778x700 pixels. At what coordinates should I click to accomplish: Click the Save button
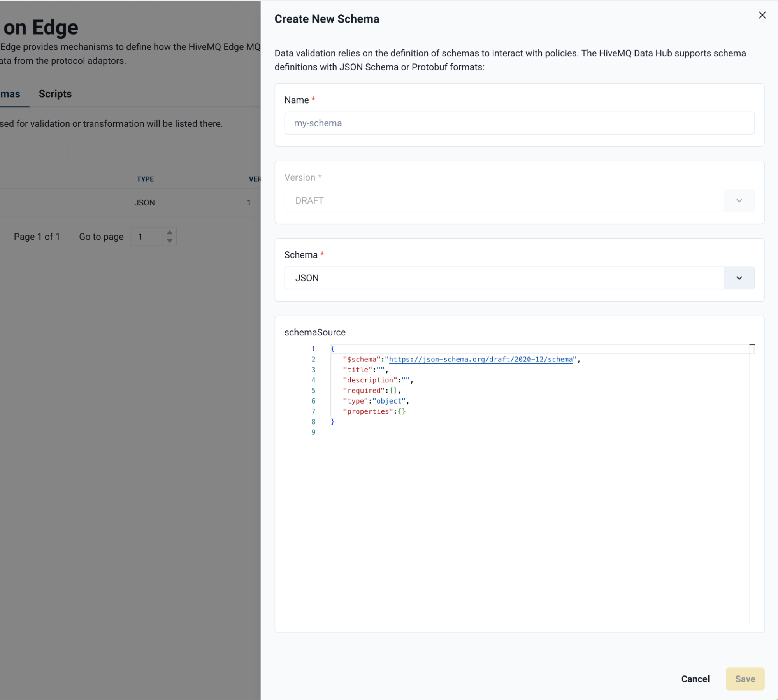pyautogui.click(x=745, y=679)
